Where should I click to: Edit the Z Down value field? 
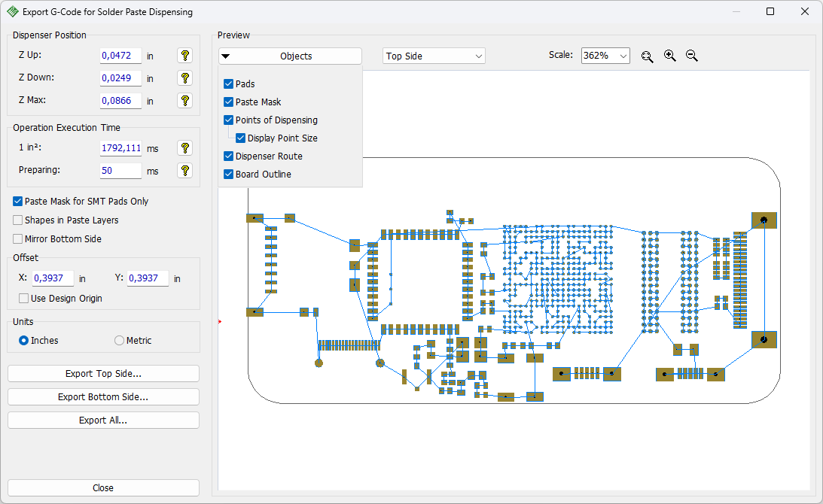pyautogui.click(x=120, y=78)
